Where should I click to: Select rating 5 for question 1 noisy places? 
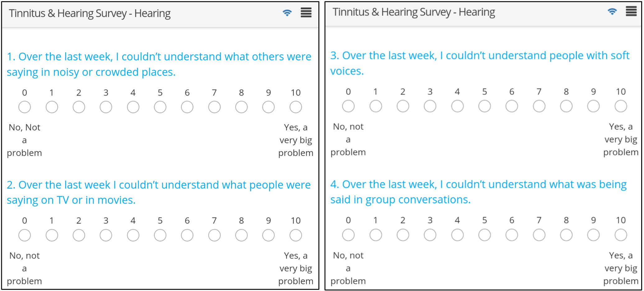pyautogui.click(x=160, y=107)
